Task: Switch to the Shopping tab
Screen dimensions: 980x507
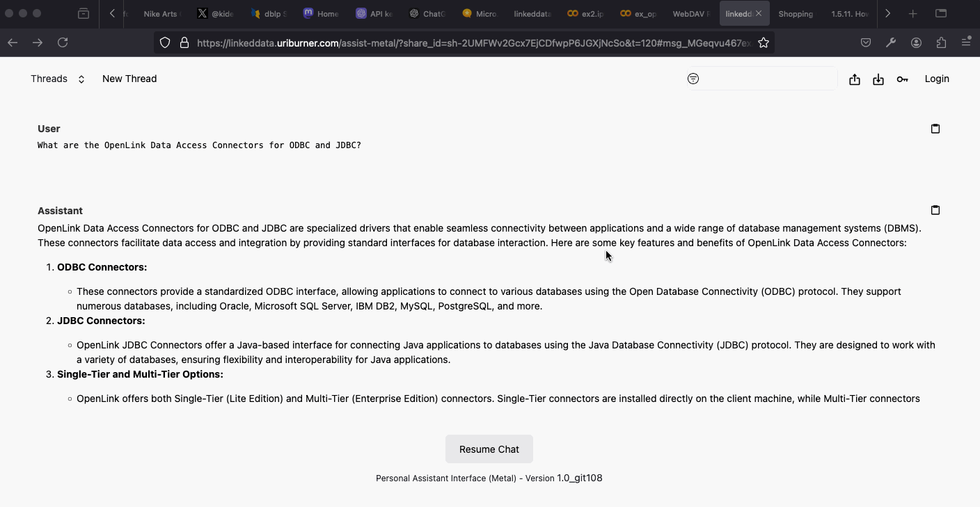Action: (x=796, y=13)
